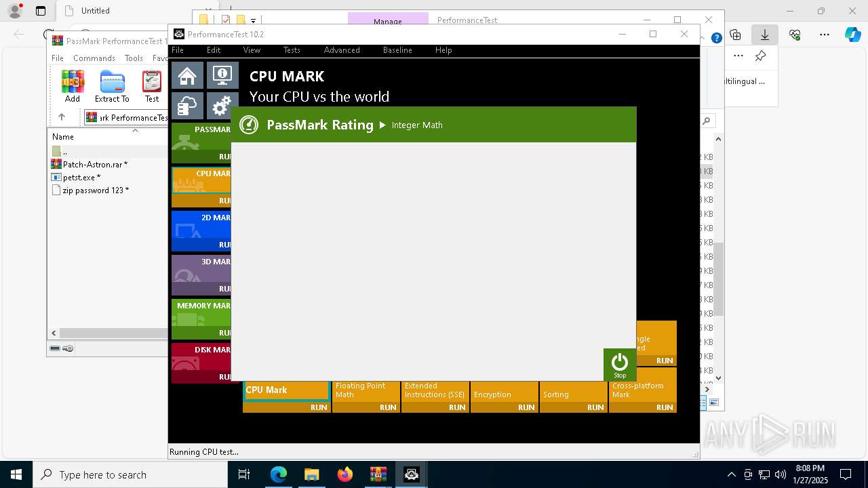
Task: Open Edge profile icon
Action: click(15, 11)
